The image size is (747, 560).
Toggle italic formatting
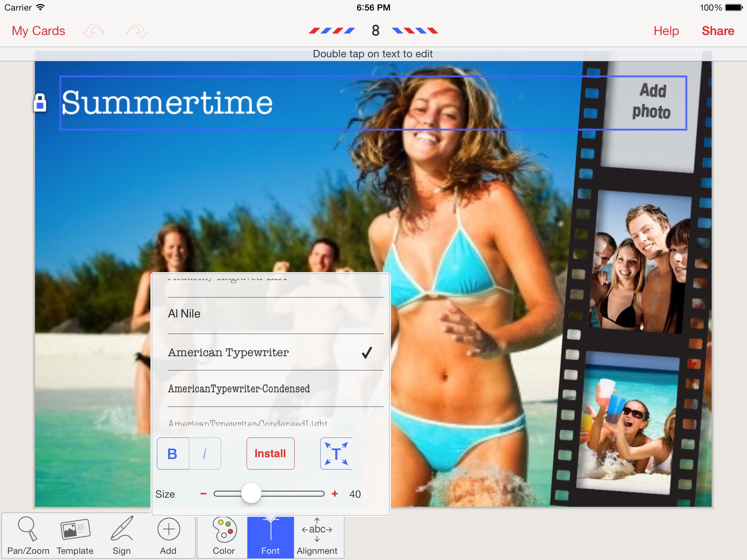coord(205,454)
